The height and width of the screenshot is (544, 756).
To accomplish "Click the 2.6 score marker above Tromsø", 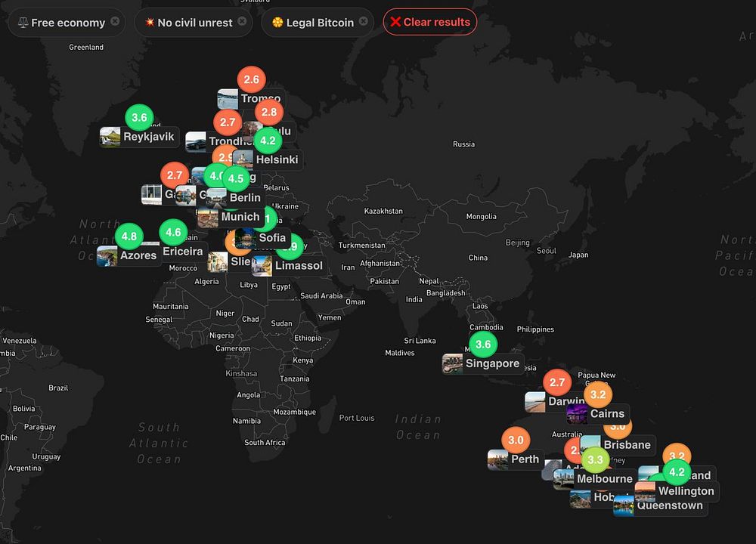I will coord(251,79).
